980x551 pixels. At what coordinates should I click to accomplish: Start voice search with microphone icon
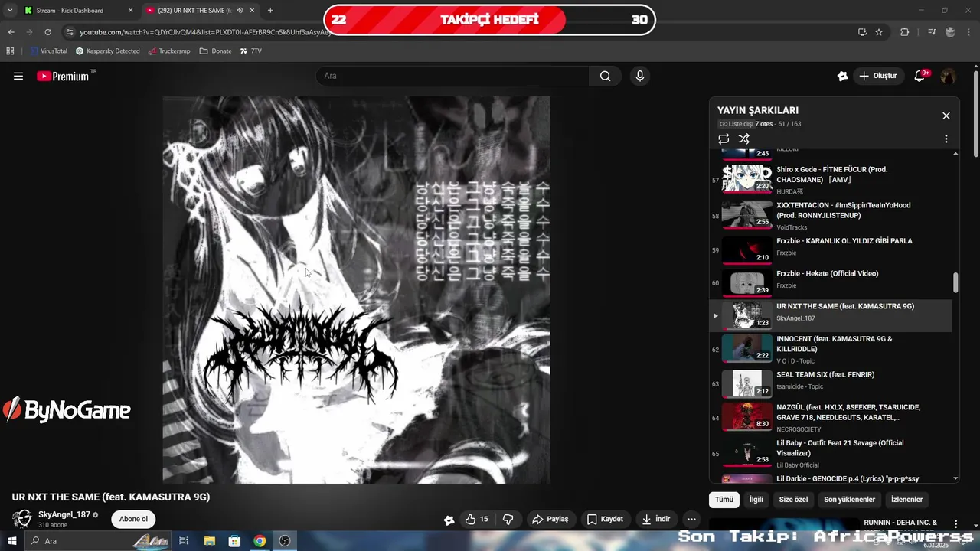(x=640, y=76)
